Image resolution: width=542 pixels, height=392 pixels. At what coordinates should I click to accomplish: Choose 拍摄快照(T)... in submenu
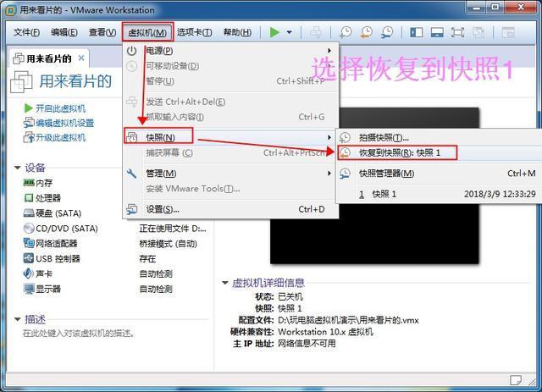(x=439, y=137)
